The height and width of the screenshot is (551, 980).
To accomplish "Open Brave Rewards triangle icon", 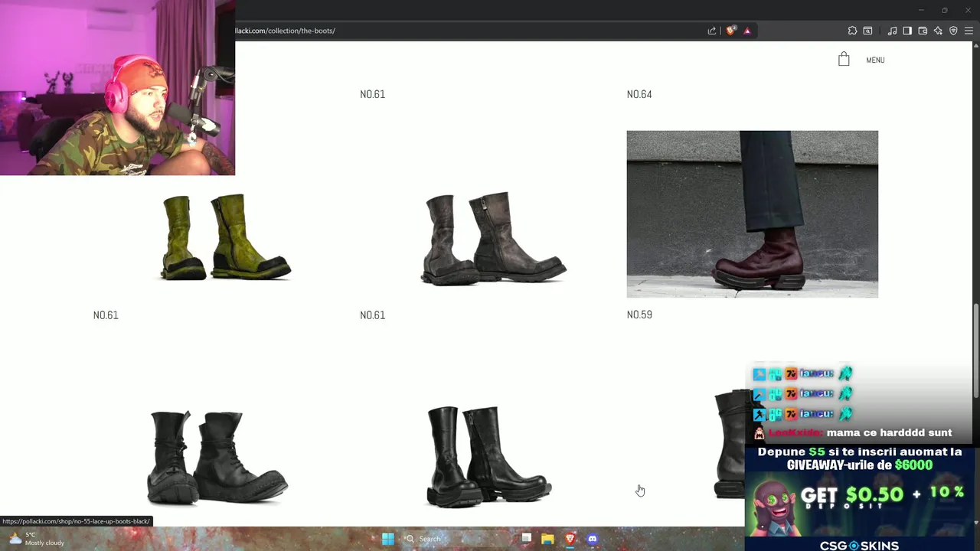I will [747, 31].
